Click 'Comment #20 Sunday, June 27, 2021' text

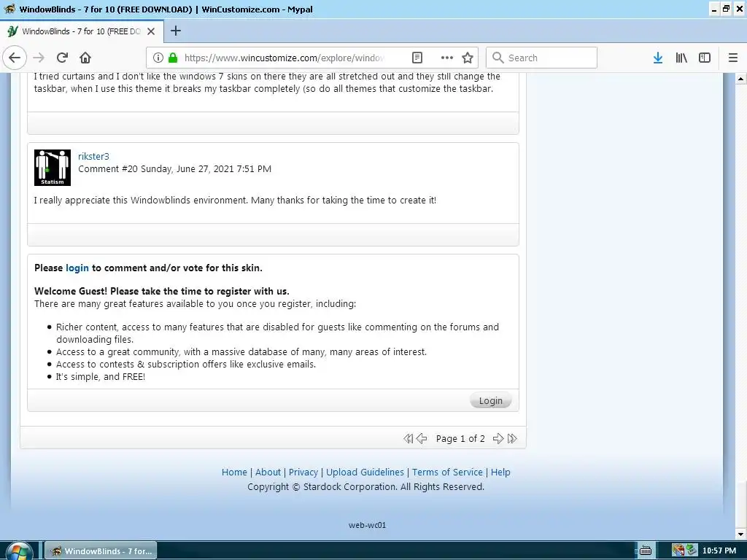click(x=174, y=168)
